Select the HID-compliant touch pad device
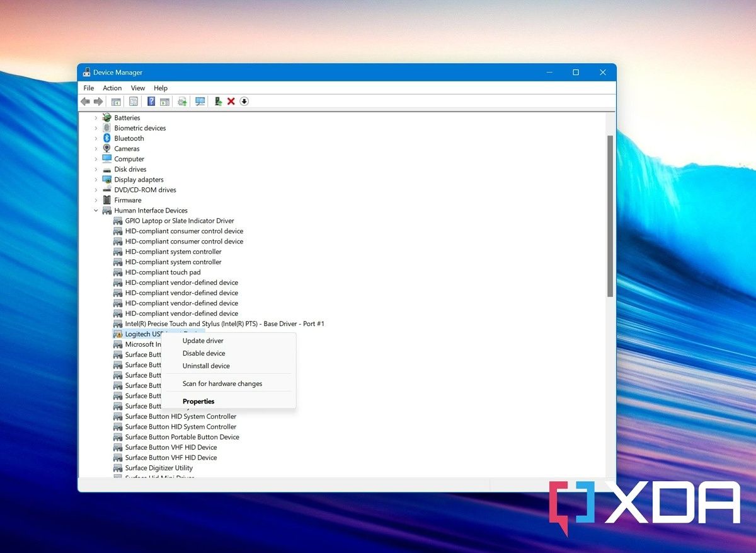This screenshot has height=553, width=756. pos(163,272)
